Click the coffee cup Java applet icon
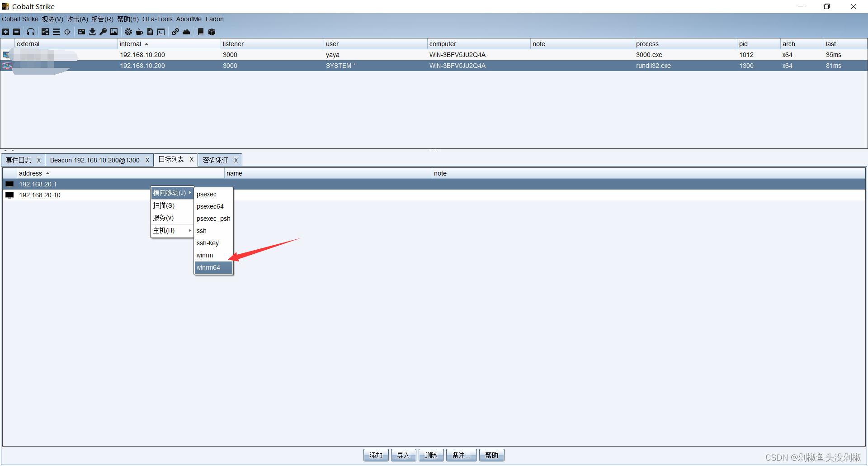 click(139, 32)
